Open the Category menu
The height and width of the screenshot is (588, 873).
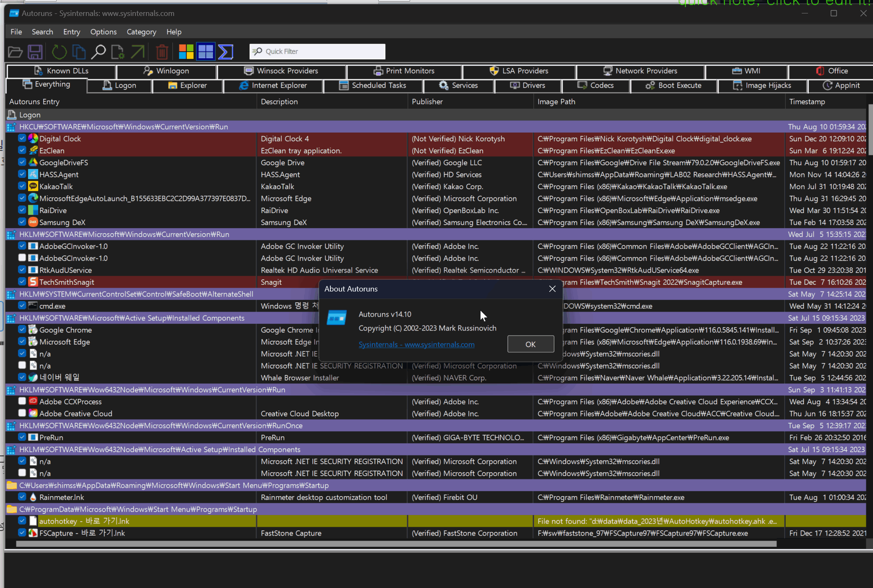[141, 32]
